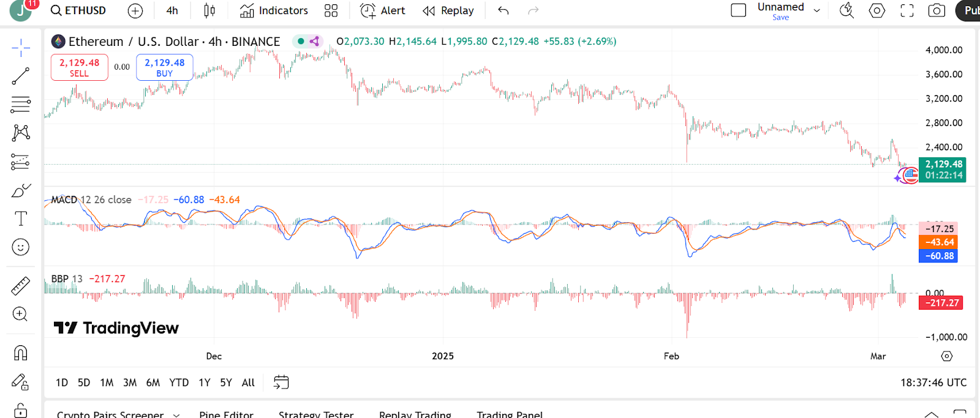
Task: Create an Alert
Action: [383, 10]
